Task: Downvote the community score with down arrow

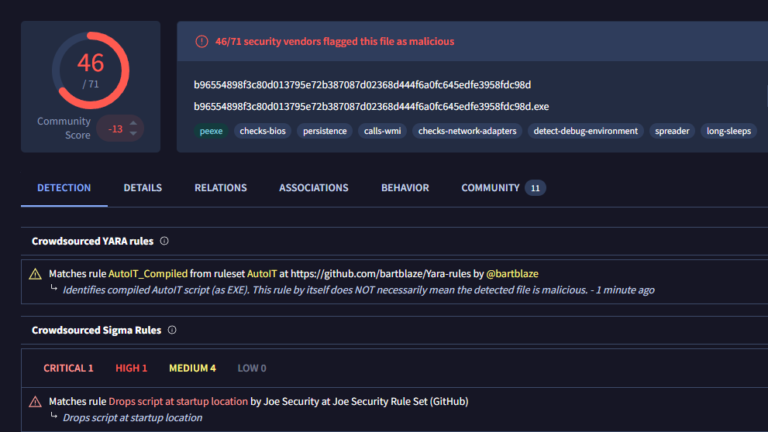Action: tap(134, 134)
